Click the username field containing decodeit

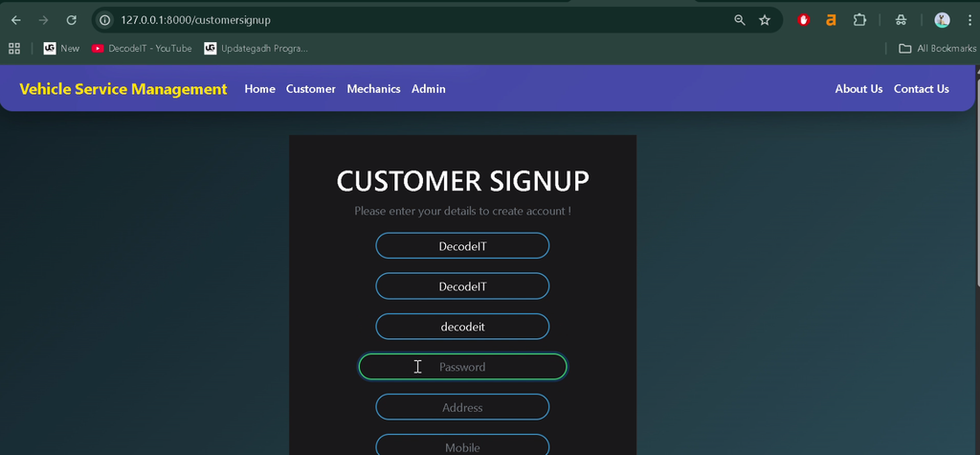tap(462, 327)
